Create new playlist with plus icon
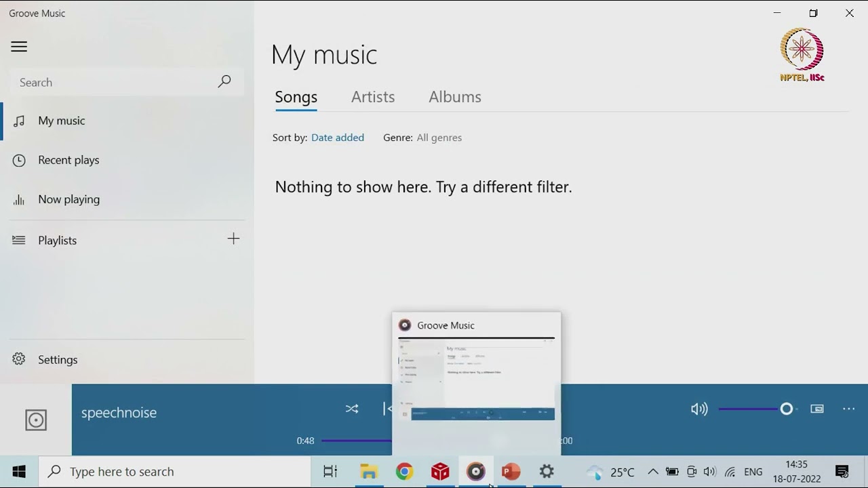 coord(233,239)
